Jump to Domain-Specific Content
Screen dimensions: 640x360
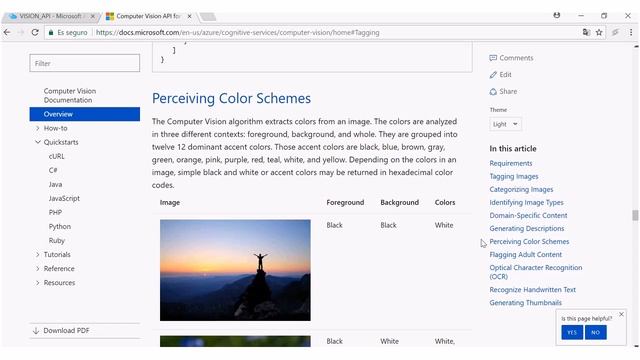(529, 216)
